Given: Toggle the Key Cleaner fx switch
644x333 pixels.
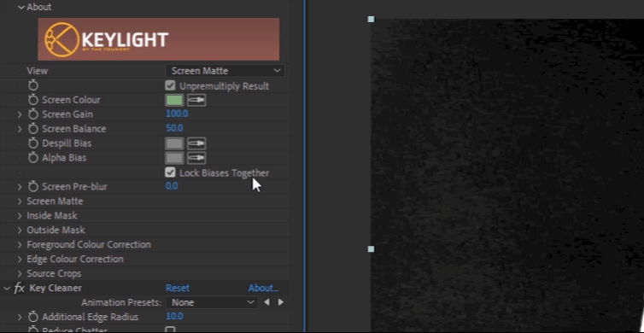Looking at the screenshot, I should [x=20, y=289].
